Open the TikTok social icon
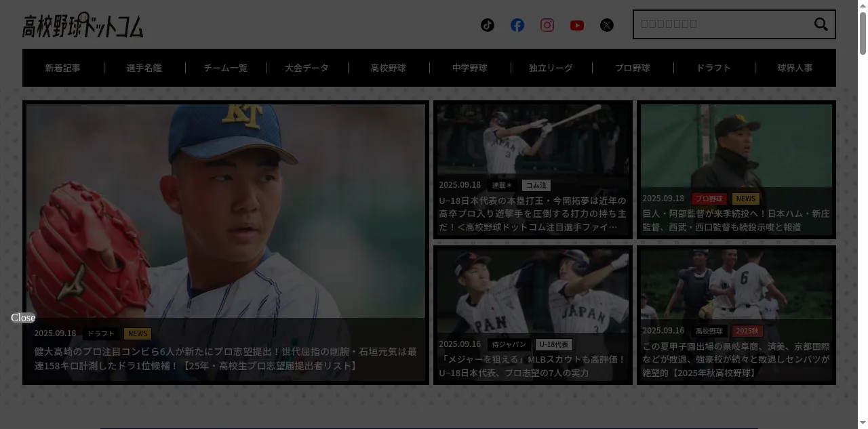Viewport: 868px width, 429px height. pos(488,25)
